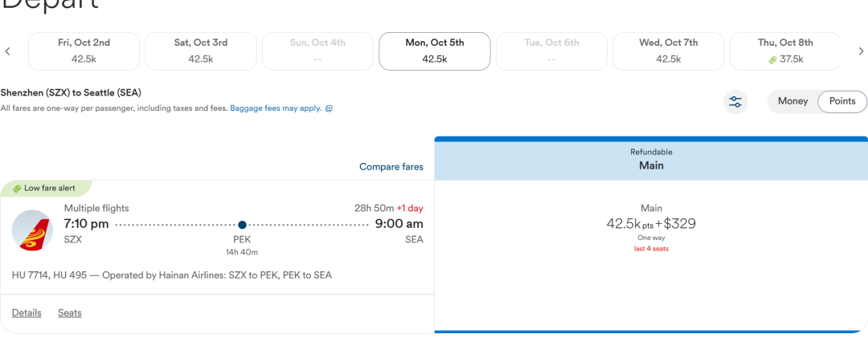Viewport: 868px width, 350px height.
Task: Choose Main fare 42.5k pts + $329
Action: click(x=651, y=228)
